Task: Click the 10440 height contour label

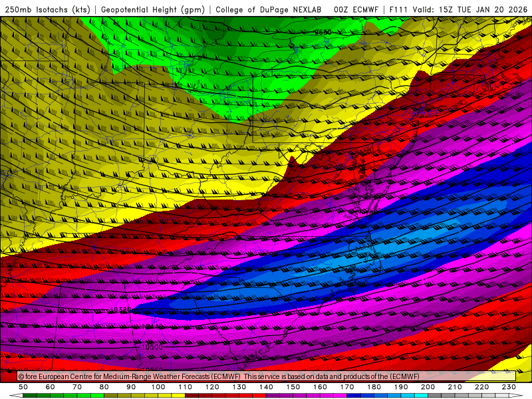Action: coord(152,327)
